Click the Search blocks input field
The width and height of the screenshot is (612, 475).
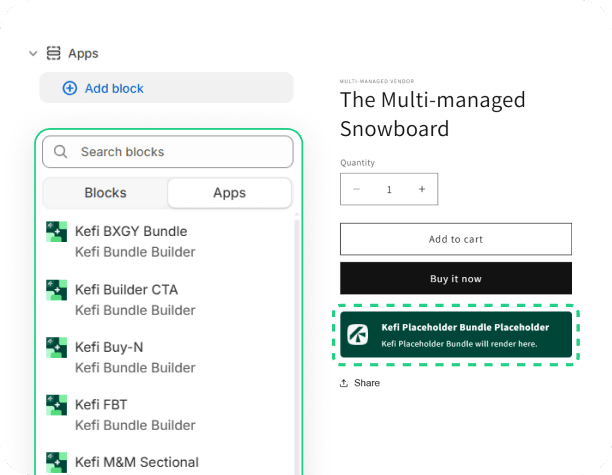(168, 152)
